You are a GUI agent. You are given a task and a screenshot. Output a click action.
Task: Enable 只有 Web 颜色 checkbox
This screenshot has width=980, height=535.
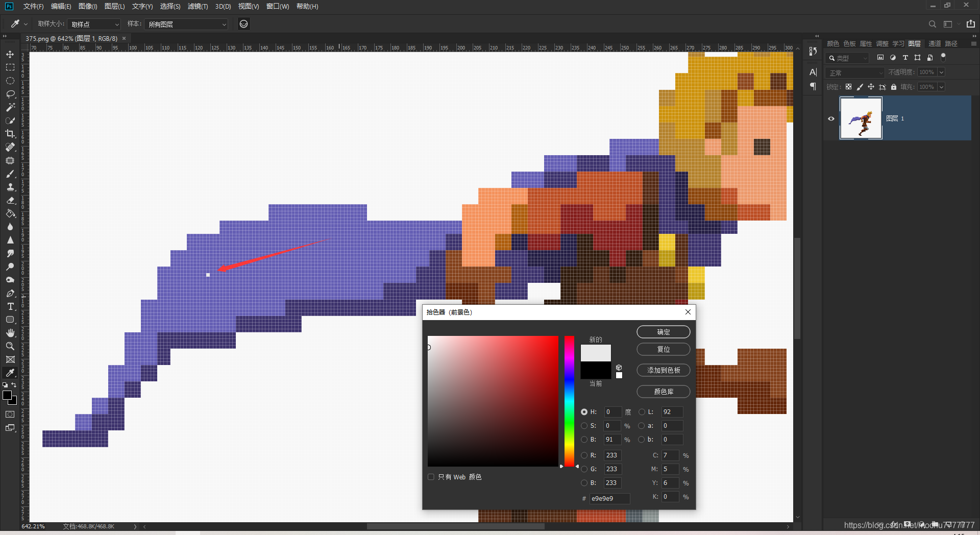(x=431, y=477)
